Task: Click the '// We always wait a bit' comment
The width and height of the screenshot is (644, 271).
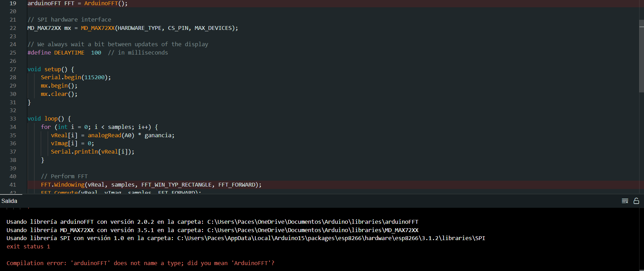Action: [x=118, y=44]
